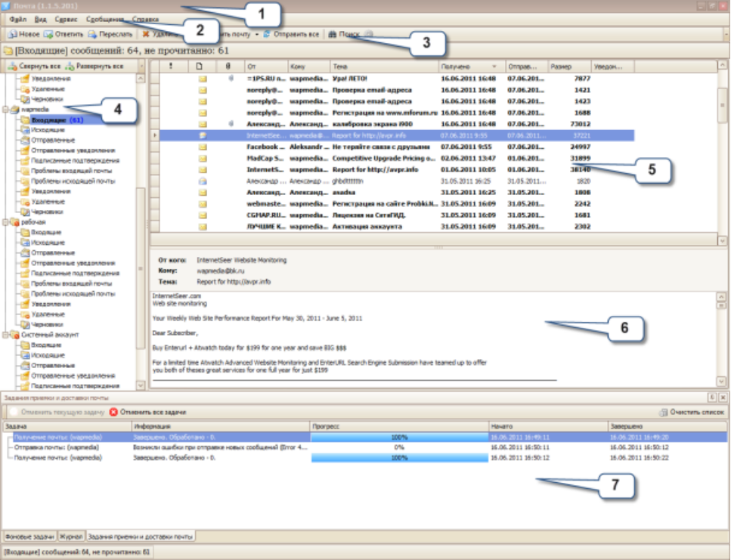This screenshot has height=560, width=731.
Task: Toggle the pin button of tasks panel
Action: (x=712, y=398)
